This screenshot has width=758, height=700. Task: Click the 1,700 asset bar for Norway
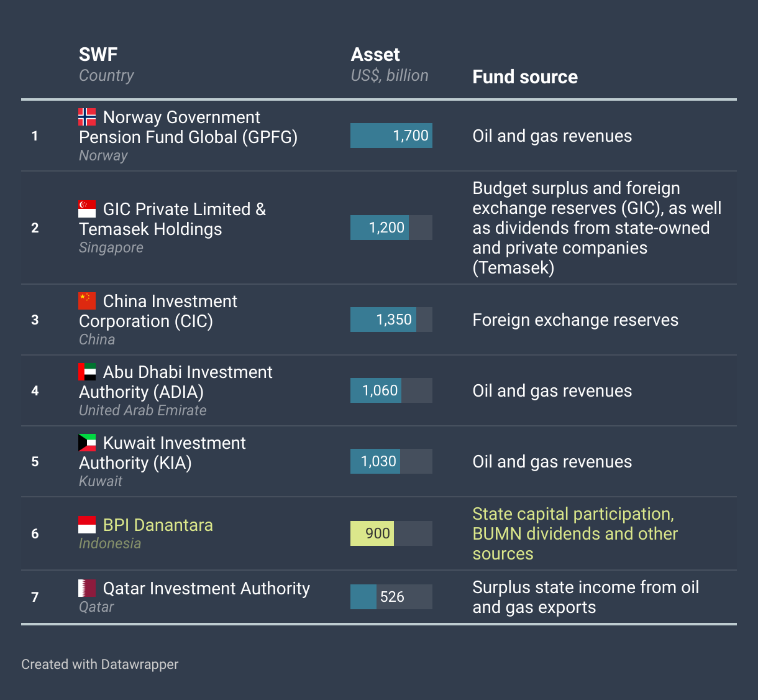(391, 136)
